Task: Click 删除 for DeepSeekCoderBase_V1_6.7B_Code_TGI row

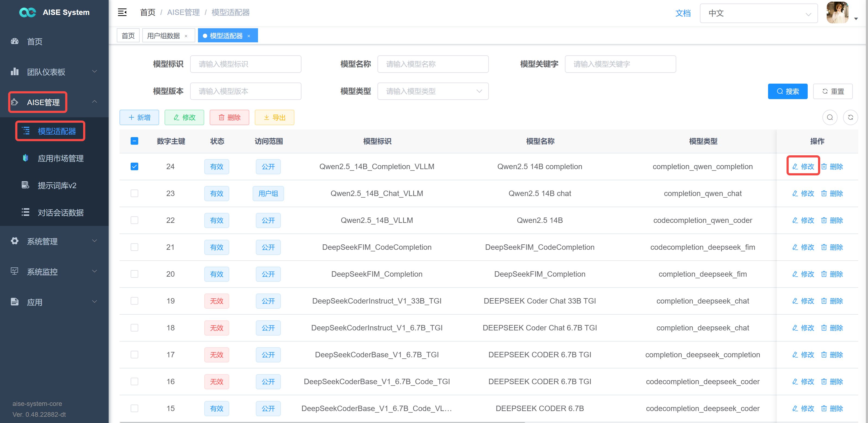Action: 832,381
